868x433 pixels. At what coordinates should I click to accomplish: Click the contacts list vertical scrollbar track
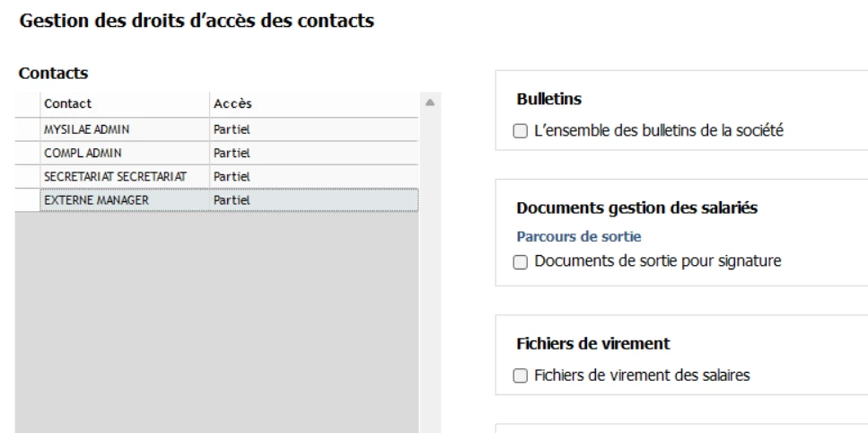coord(429,270)
